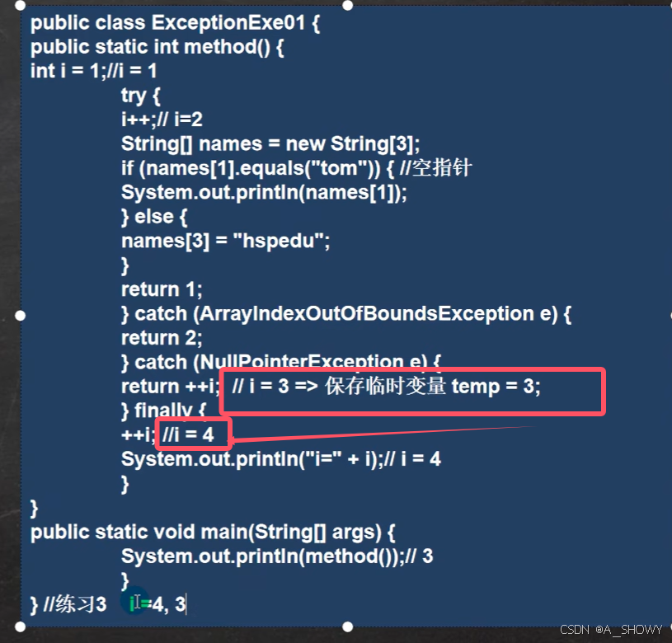Click 'catch (ArrayIndexOutOfBoundsException e)' line

[346, 314]
